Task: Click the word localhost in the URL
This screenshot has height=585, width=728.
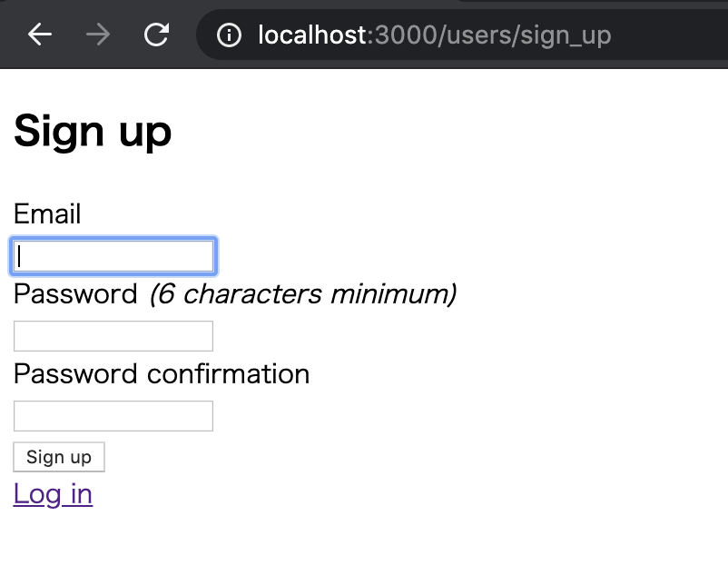Action: [312, 35]
